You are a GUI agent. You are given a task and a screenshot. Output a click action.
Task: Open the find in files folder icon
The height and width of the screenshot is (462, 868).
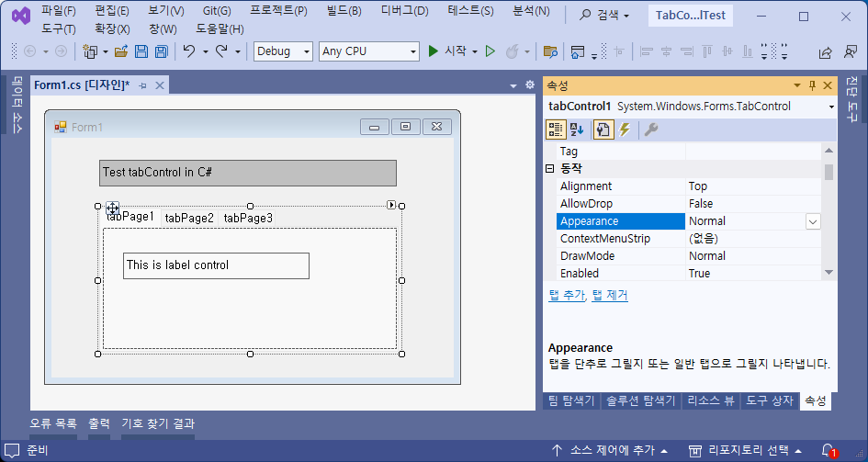[x=550, y=51]
